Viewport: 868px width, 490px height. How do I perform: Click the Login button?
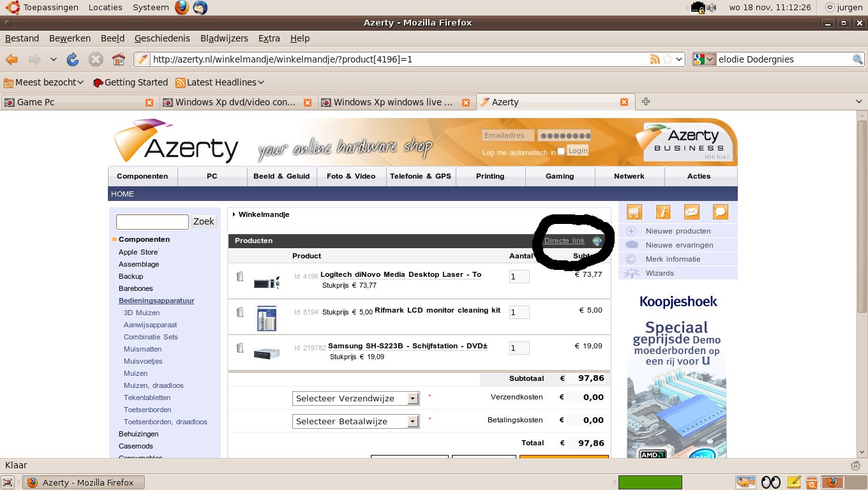pos(578,151)
